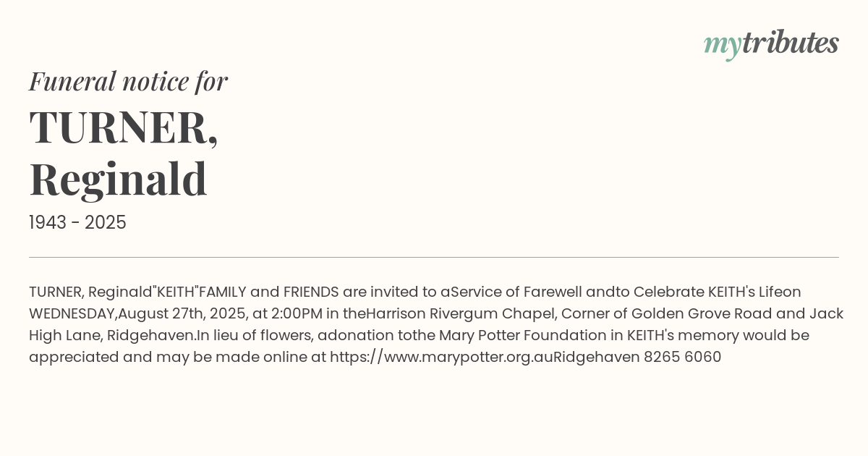Click the 1943 - 2025 lifespan text

coord(77,223)
